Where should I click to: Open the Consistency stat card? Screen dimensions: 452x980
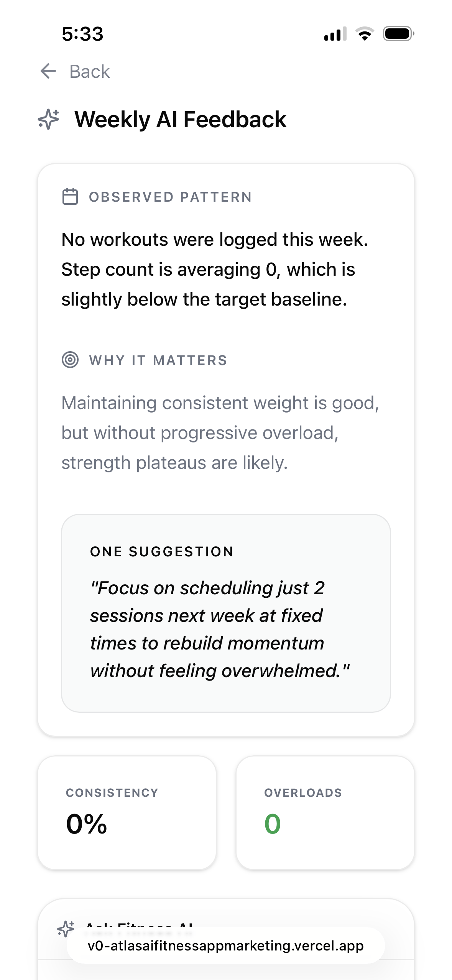click(x=127, y=813)
